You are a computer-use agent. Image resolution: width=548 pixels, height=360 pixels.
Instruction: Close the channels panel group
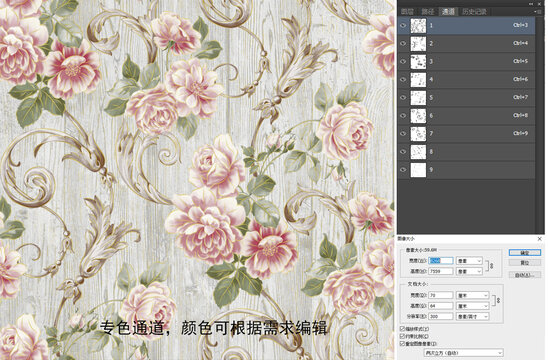tap(539, 4)
